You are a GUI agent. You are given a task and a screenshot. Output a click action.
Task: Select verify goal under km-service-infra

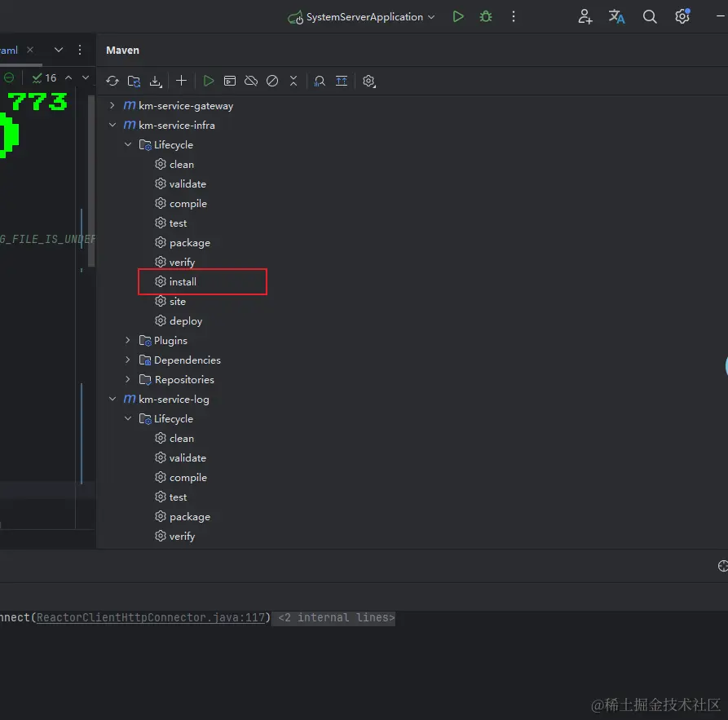pyautogui.click(x=175, y=262)
